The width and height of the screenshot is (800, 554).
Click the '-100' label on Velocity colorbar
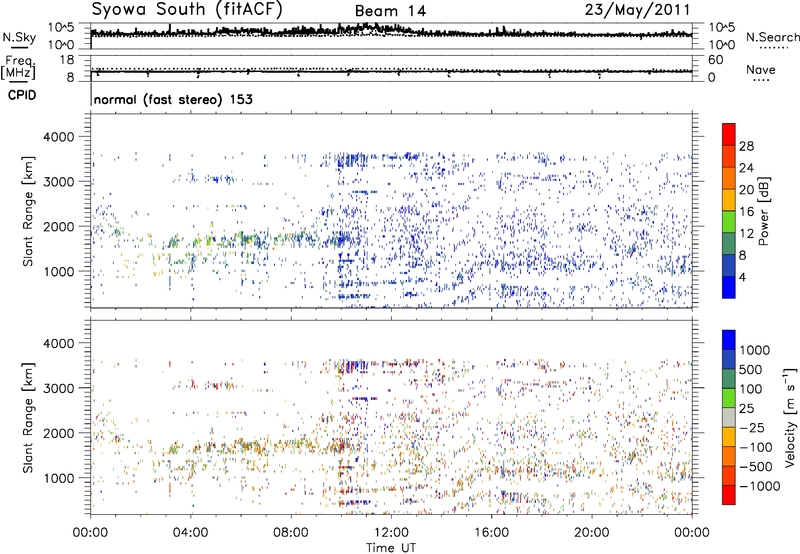[756, 447]
